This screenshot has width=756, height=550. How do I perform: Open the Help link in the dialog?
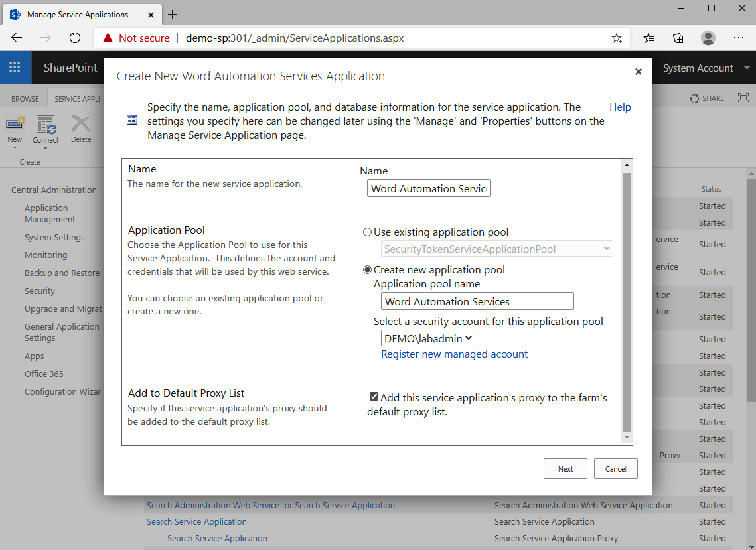pos(620,107)
